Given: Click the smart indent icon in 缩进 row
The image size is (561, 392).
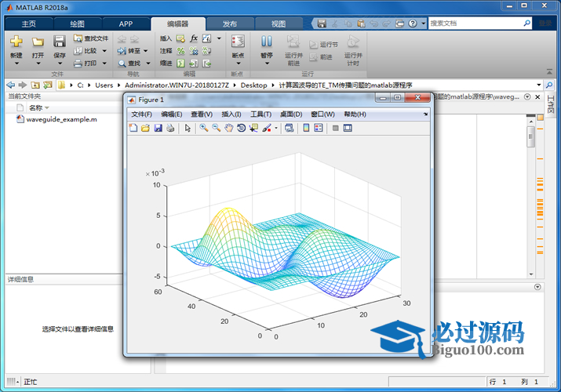Looking at the screenshot, I should tap(180, 64).
